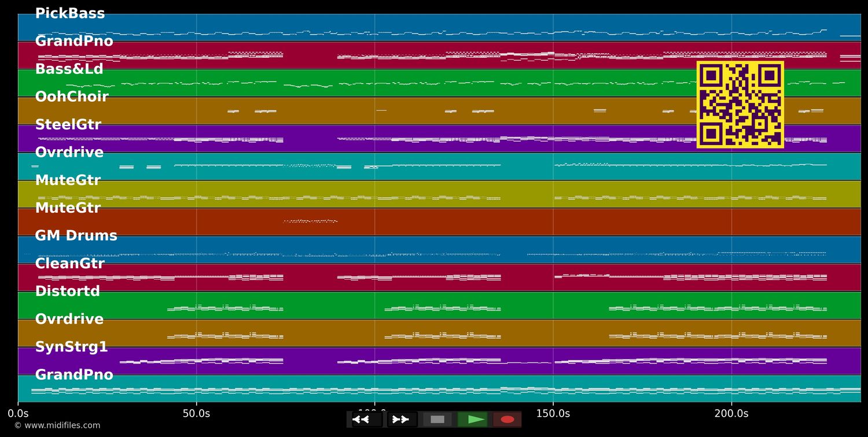
Task: Select the SynStrg1 track row
Action: (72, 347)
